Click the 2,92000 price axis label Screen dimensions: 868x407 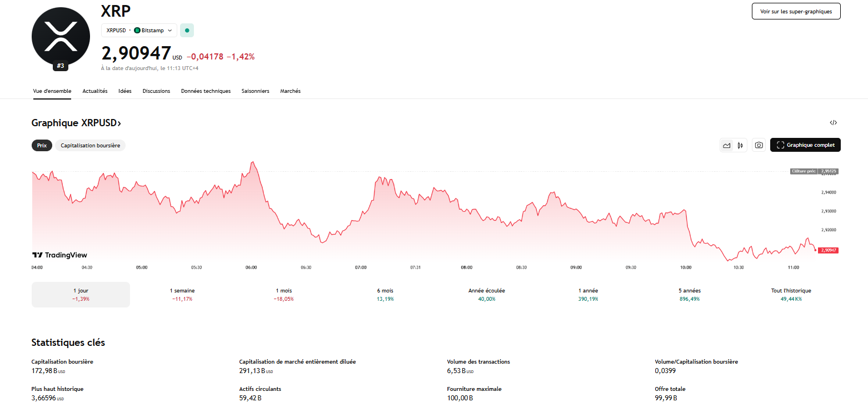(x=828, y=230)
